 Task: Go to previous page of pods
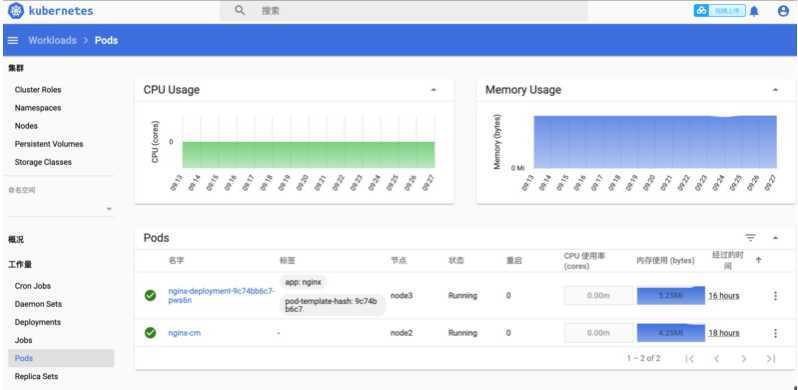pyautogui.click(x=717, y=358)
